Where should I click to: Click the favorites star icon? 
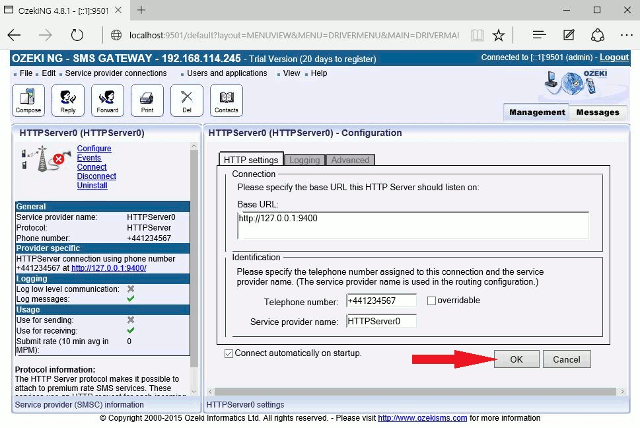[x=499, y=34]
